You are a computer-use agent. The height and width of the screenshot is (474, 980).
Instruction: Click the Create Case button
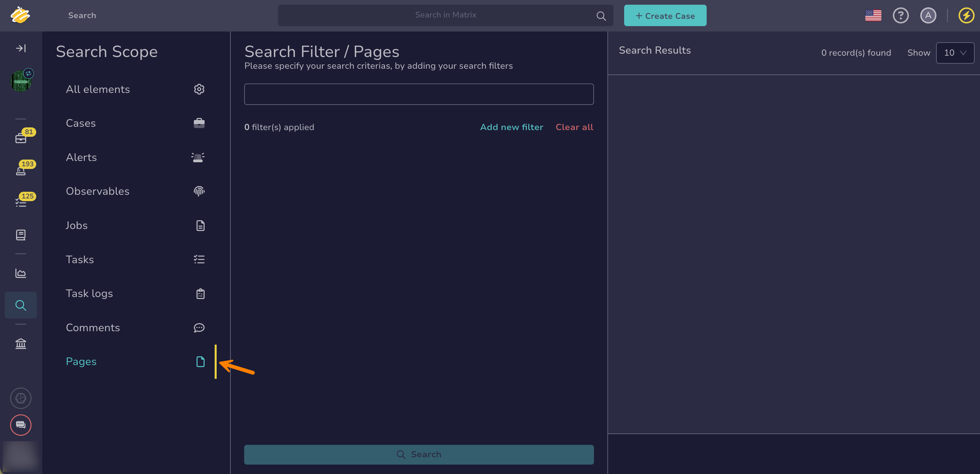(665, 15)
